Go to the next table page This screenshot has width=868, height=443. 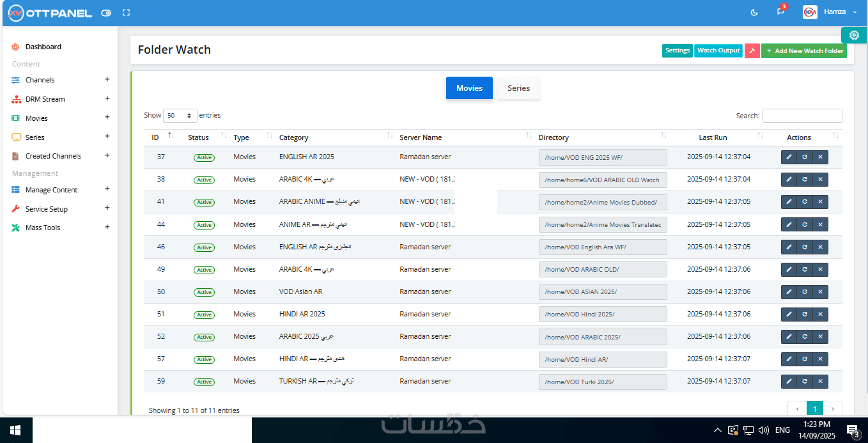tap(833, 408)
